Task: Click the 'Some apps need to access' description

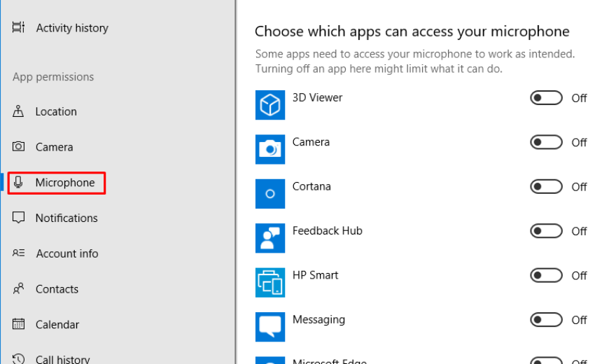Action: click(415, 61)
